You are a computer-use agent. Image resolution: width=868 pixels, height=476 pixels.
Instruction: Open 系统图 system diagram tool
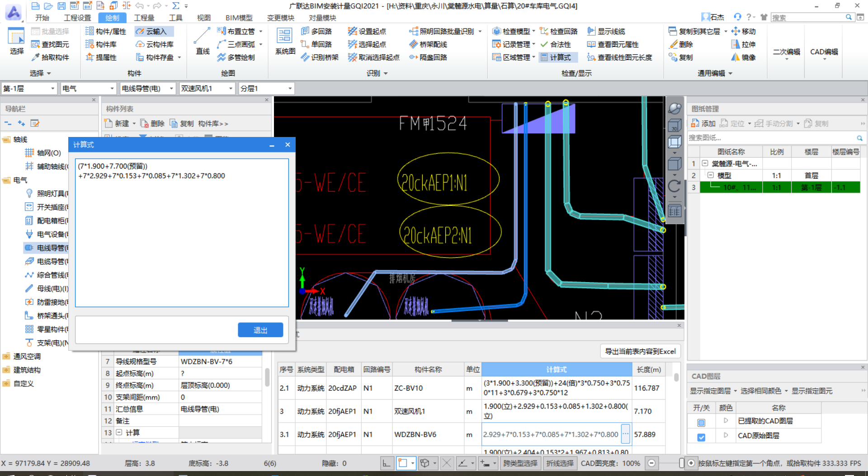pos(285,41)
